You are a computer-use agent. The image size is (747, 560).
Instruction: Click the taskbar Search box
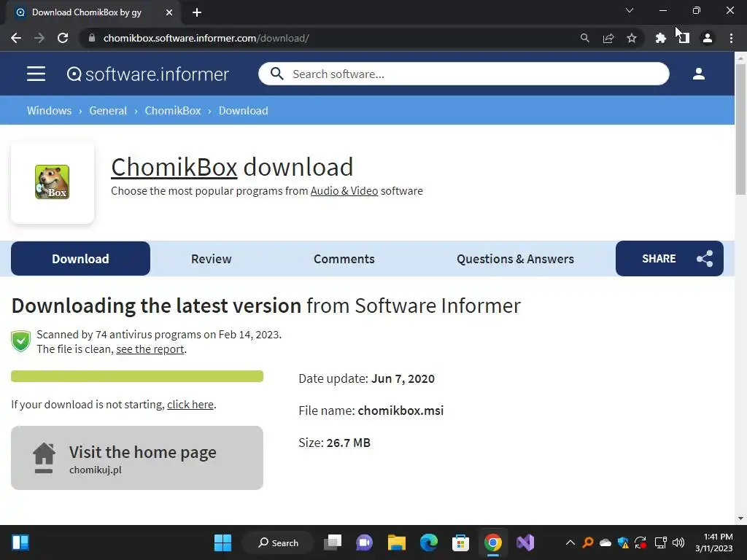coord(278,542)
